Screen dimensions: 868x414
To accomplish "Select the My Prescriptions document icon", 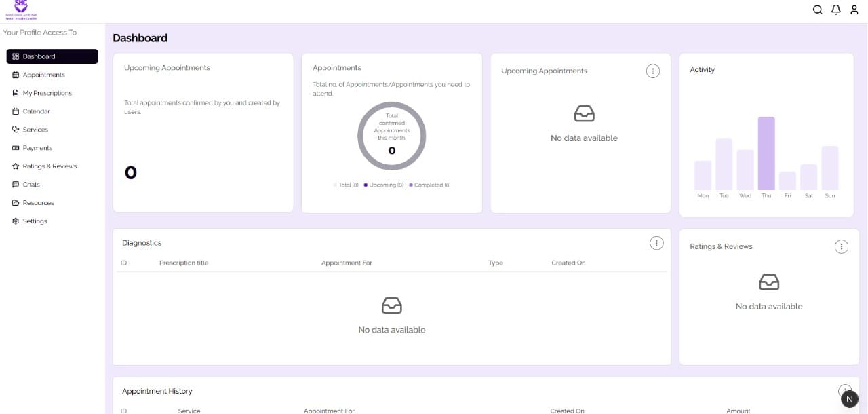I will click(x=15, y=93).
